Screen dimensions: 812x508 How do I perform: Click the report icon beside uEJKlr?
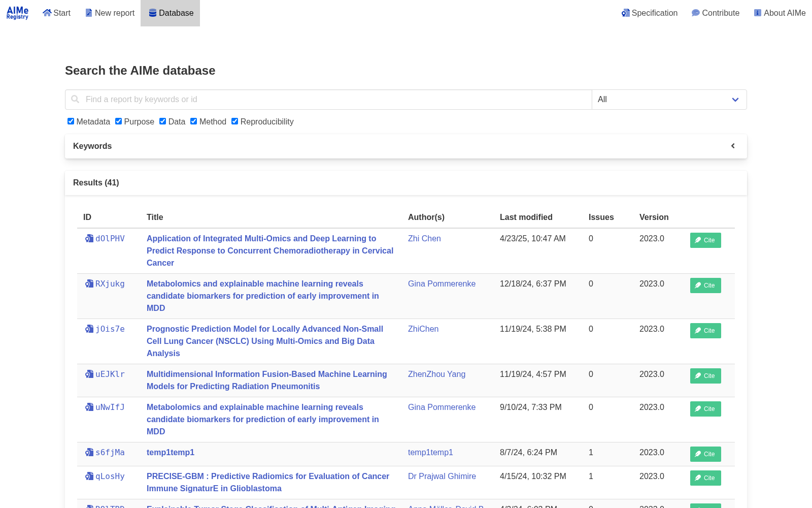89,374
